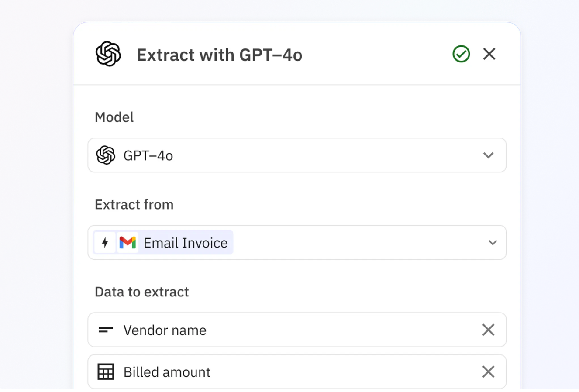Remove the Billed amount field
The height and width of the screenshot is (392, 579).
488,372
